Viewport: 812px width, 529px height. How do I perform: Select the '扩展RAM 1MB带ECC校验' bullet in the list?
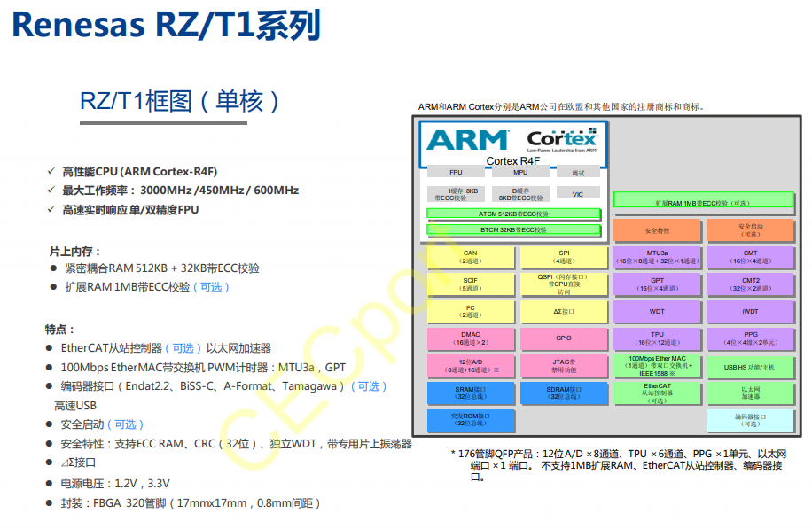pyautogui.click(x=146, y=287)
